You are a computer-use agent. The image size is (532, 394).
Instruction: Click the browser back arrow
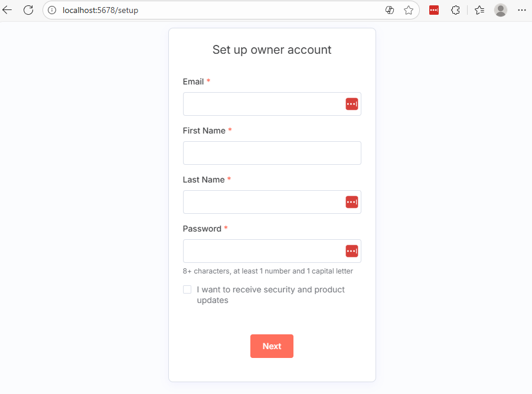click(8, 10)
